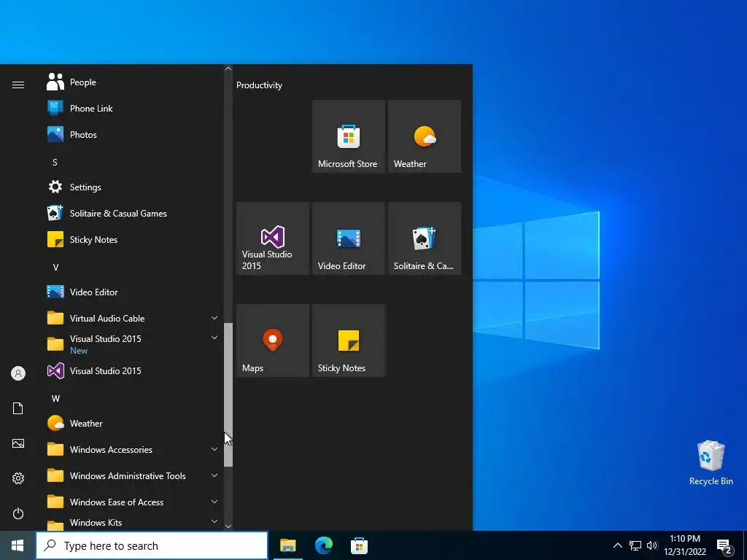The height and width of the screenshot is (560, 747).
Task: Open Pictures from the Start sidebar
Action: (18, 443)
